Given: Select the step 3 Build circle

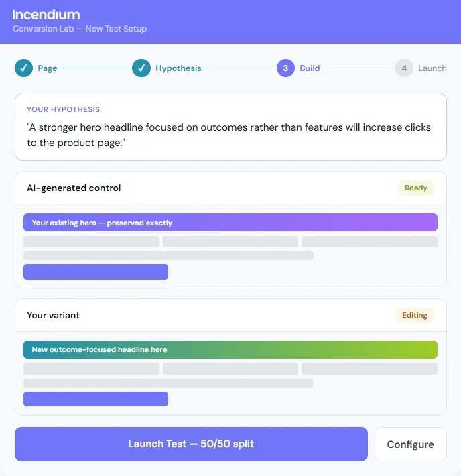Looking at the screenshot, I should (285, 68).
